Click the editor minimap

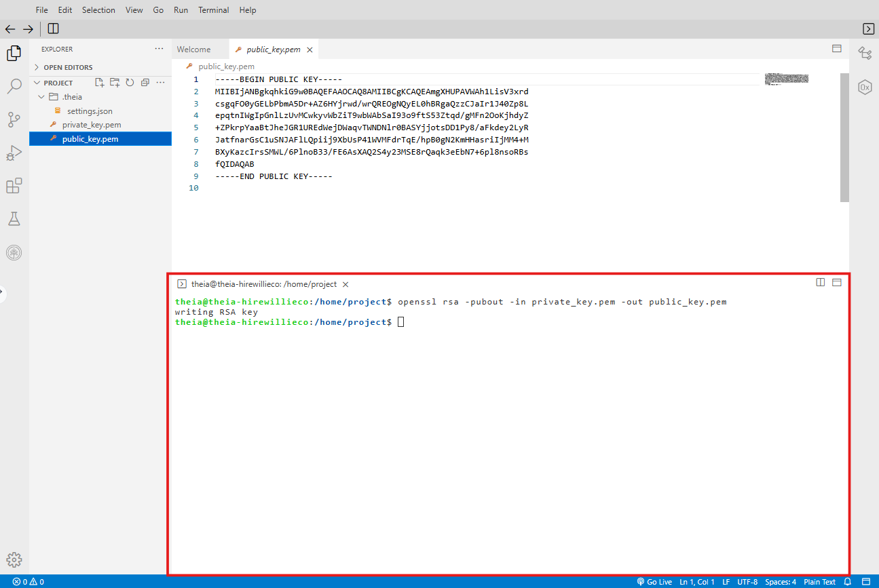click(x=786, y=79)
